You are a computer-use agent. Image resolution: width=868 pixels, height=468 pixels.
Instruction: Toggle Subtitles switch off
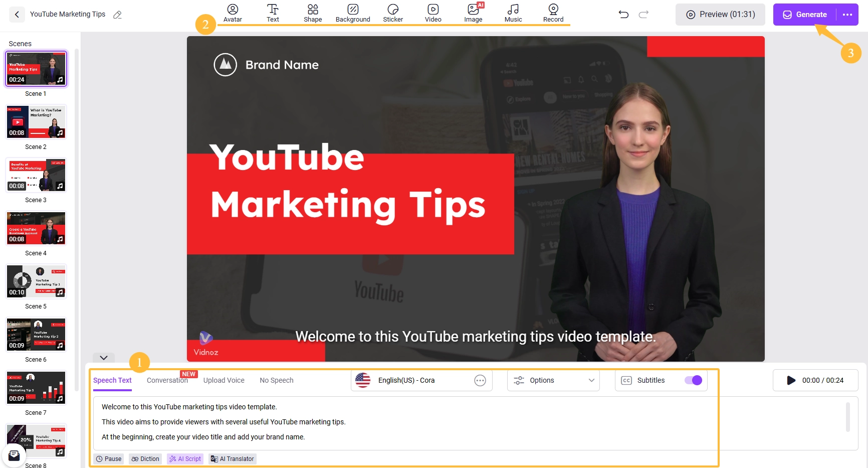click(x=694, y=380)
